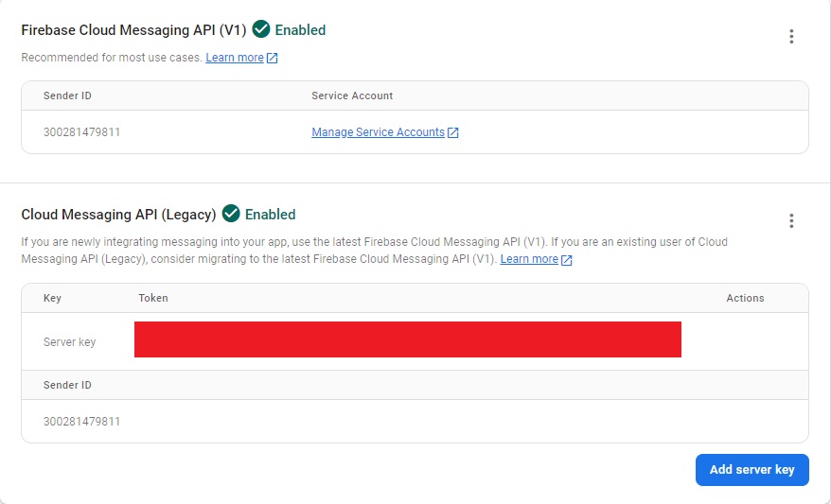Click external-link icon next to Manage Service Accounts
Image resolution: width=831 pixels, height=504 pixels.
[x=453, y=132]
